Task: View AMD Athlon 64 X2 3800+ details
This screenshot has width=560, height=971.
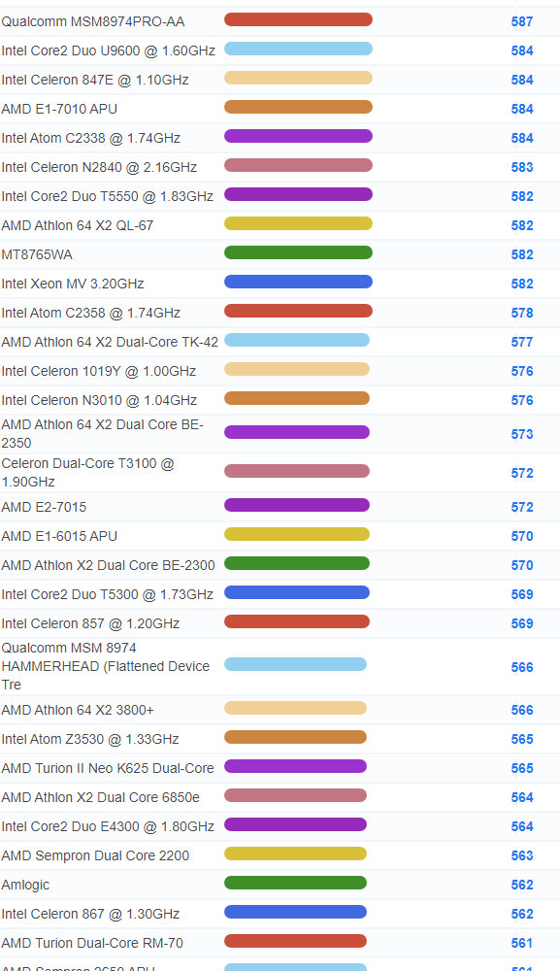Action: (x=78, y=711)
